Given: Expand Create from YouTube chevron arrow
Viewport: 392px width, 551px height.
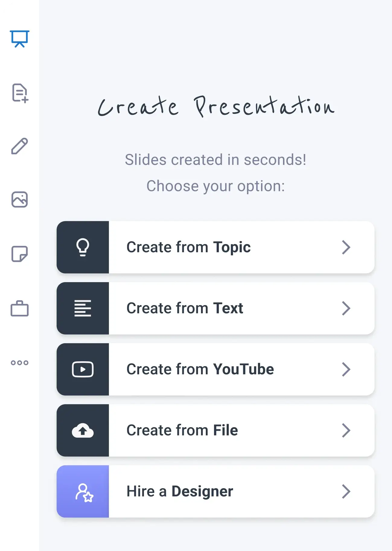Looking at the screenshot, I should [346, 369].
